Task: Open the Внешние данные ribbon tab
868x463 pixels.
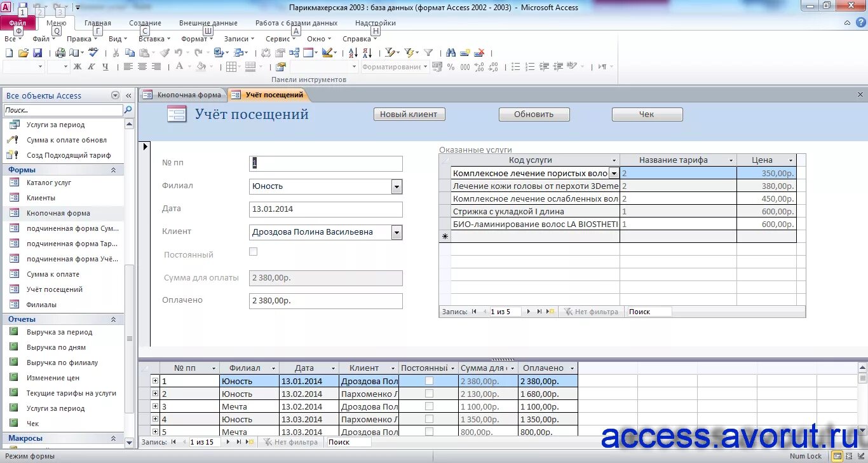Action: (208, 23)
